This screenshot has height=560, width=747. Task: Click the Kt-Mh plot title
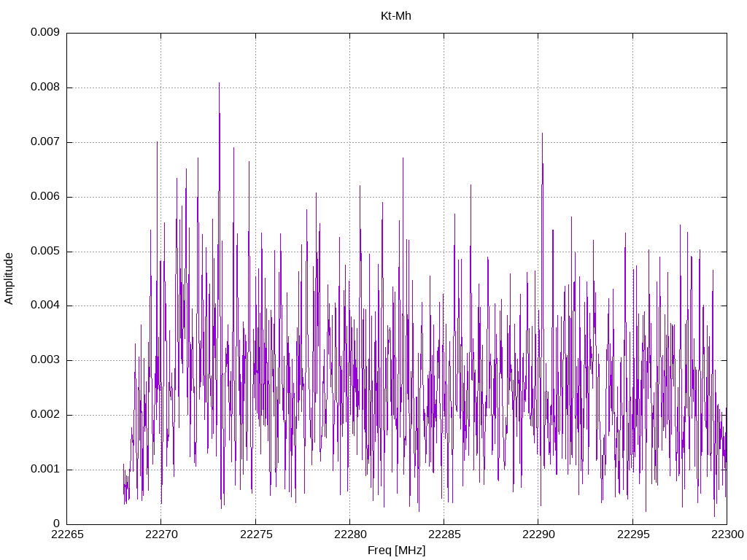click(396, 16)
